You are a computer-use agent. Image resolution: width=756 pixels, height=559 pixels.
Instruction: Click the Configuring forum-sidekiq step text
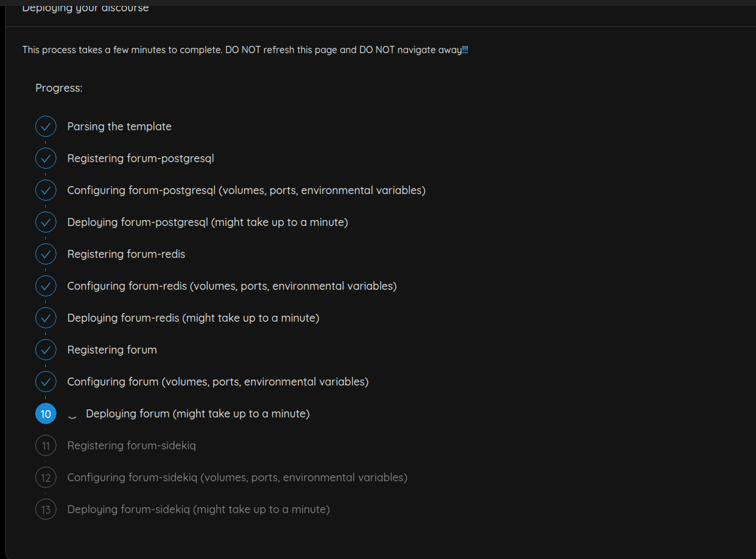tap(237, 477)
